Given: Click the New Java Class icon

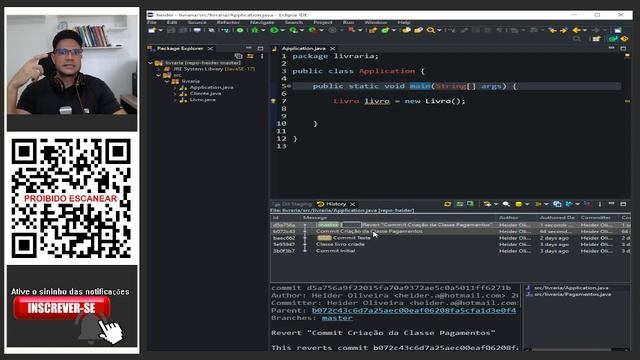Looking at the screenshot, I should (x=385, y=30).
